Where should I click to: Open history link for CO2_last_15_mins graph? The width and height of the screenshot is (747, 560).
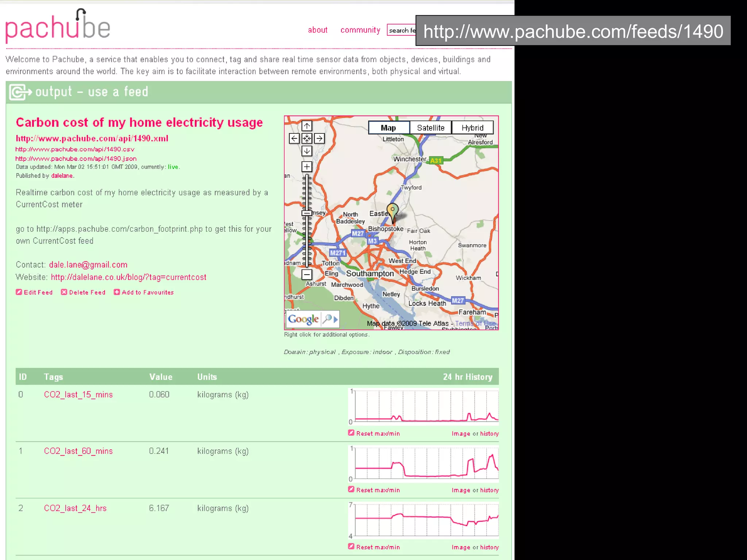click(x=489, y=433)
